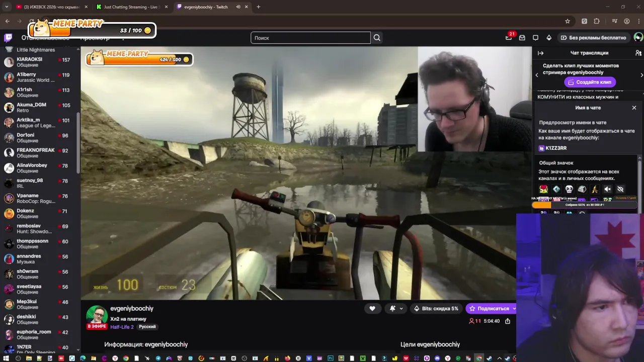Expand the browser tab search dropdown
644x362 pixels.
coord(6,7)
